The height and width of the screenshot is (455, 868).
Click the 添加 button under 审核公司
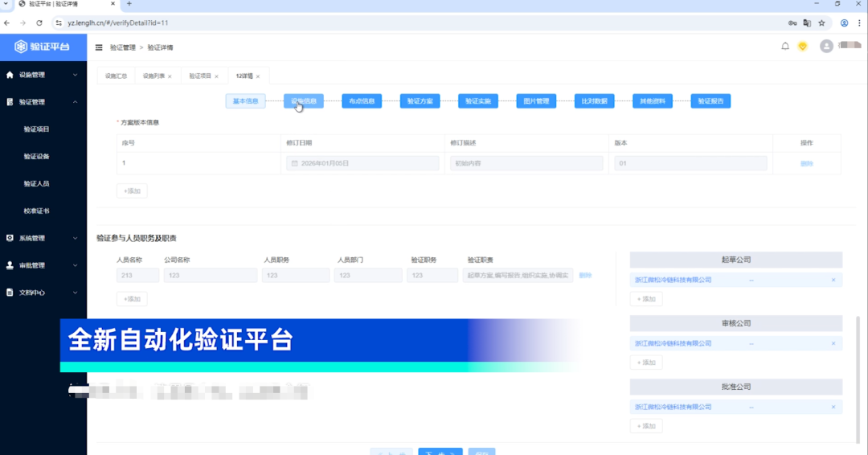tap(646, 363)
